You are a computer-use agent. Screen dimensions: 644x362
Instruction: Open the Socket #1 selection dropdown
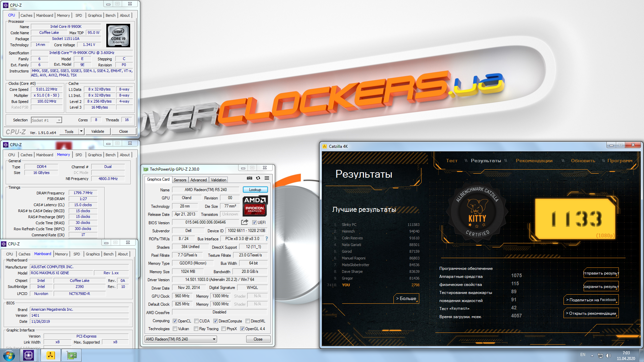[46, 120]
